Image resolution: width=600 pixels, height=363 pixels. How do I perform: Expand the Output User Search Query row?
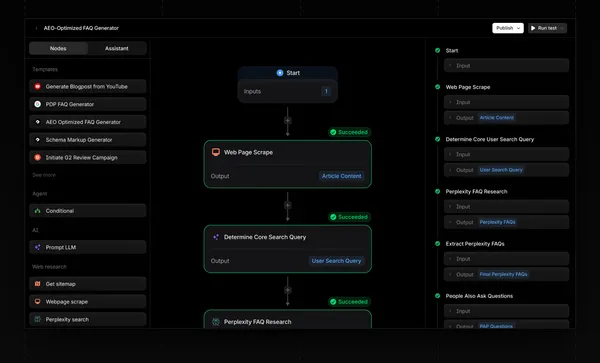pyautogui.click(x=506, y=170)
